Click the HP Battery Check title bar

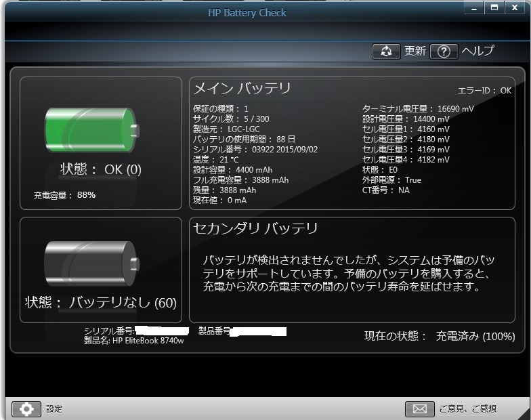pyautogui.click(x=247, y=13)
